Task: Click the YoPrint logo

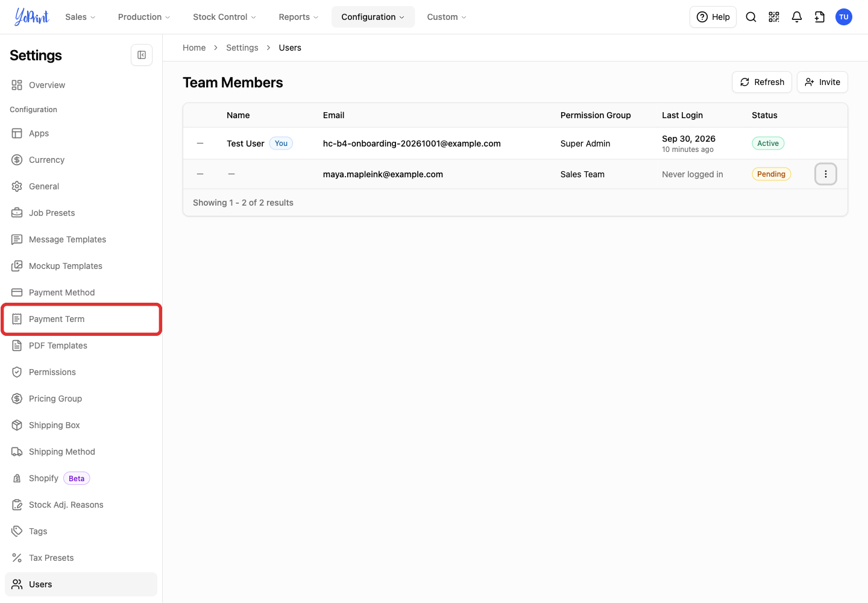Action: 31,17
